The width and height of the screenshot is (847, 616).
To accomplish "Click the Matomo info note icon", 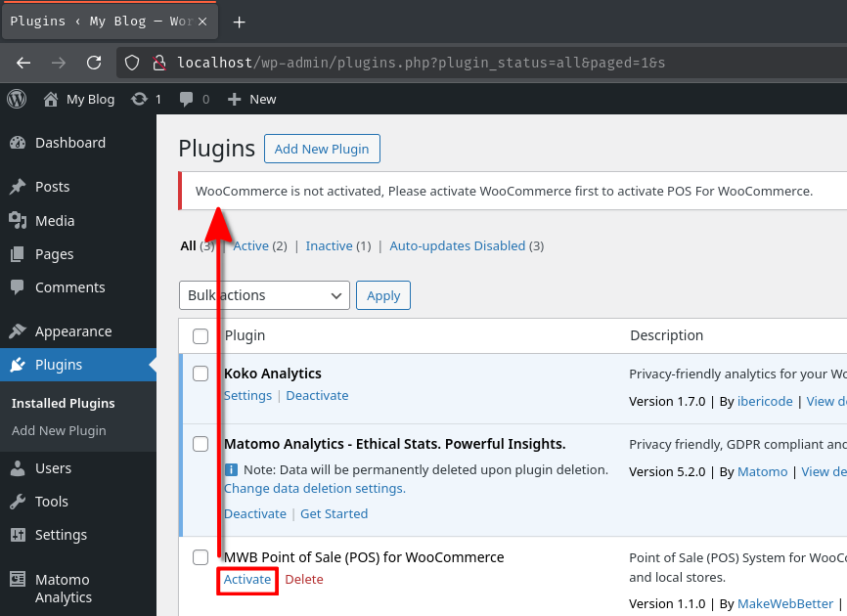I will (231, 469).
